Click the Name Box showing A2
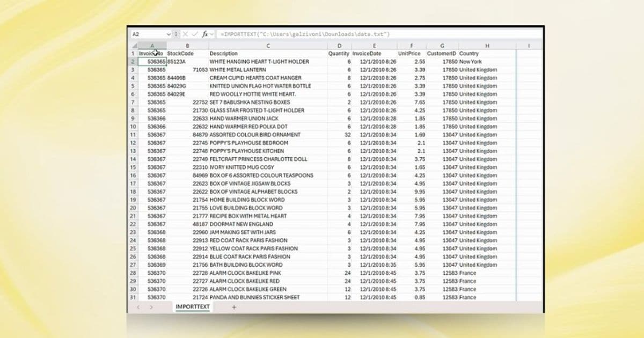Image resolution: width=644 pixels, height=338 pixels. coord(145,33)
